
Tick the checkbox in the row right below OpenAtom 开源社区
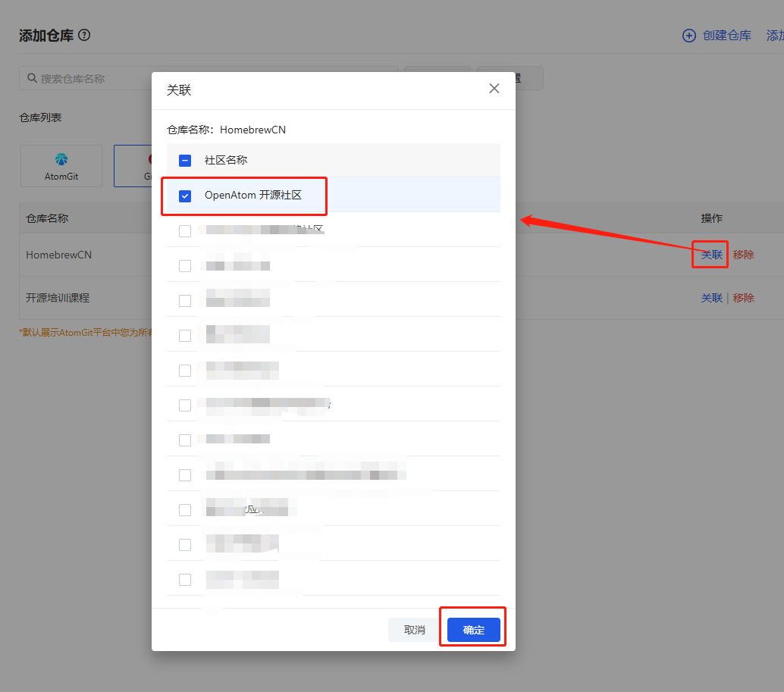(185, 231)
